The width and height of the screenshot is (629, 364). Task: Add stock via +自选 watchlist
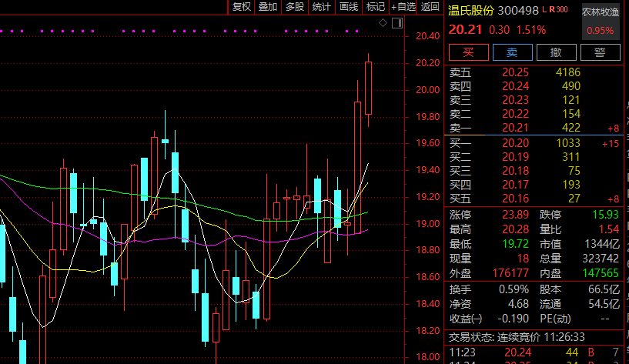[403, 7]
